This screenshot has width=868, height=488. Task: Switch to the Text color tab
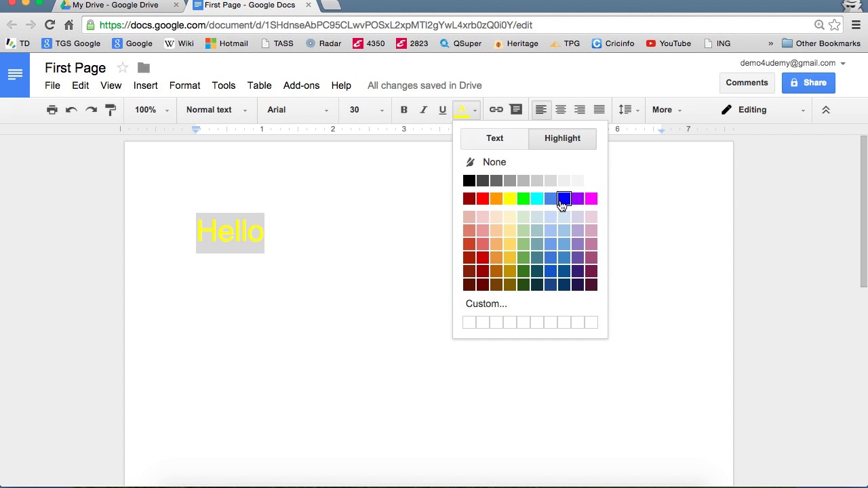(494, 138)
